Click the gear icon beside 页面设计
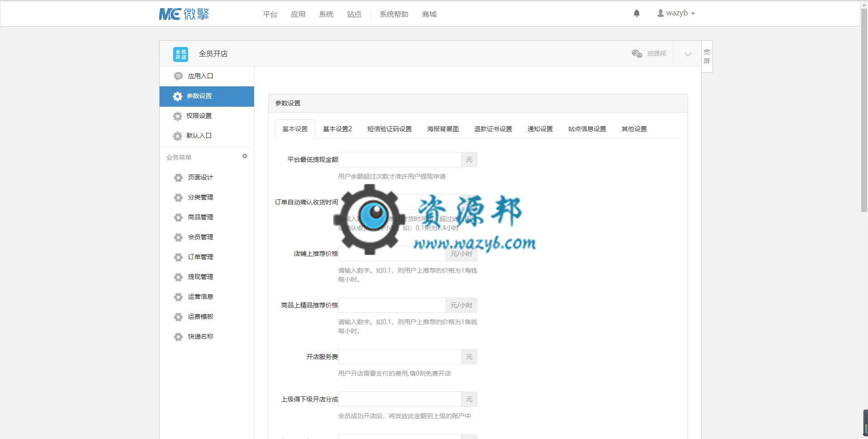Screen dimensions: 868x439 coord(178,178)
